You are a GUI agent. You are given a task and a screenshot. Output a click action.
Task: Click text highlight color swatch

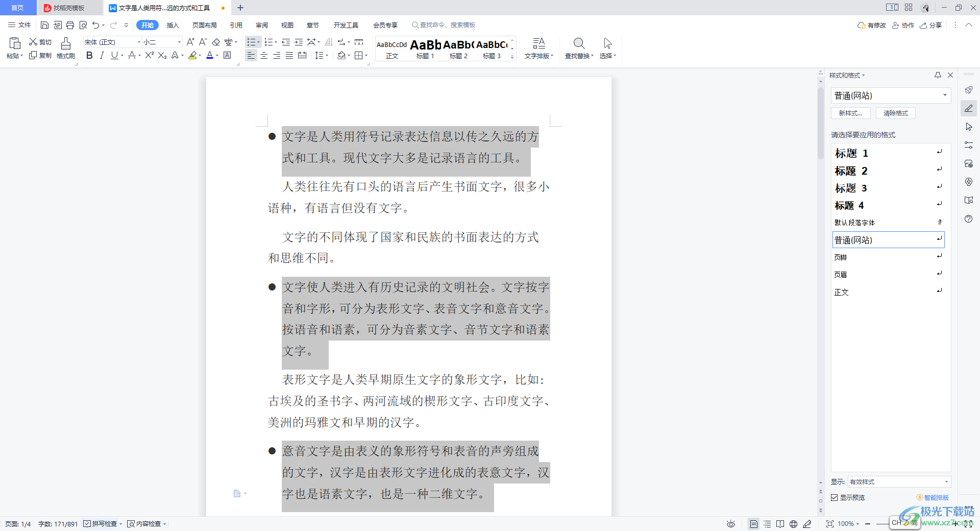[192, 55]
